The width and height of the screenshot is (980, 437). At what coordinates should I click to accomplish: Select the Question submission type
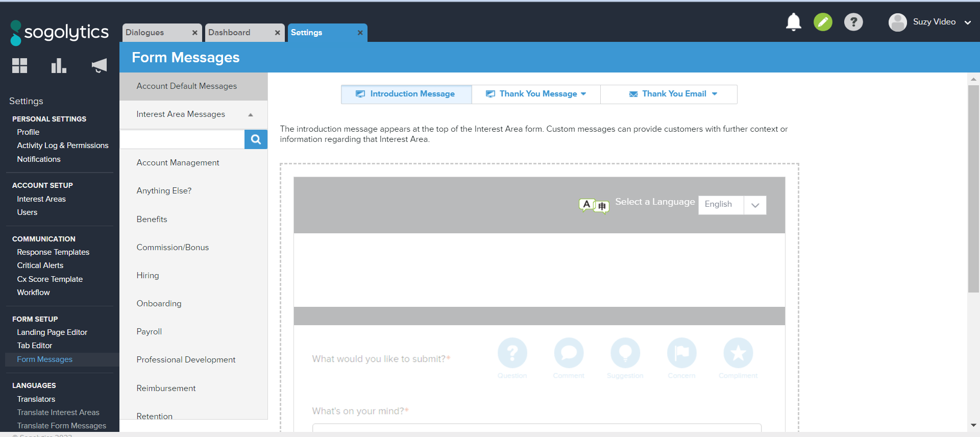[512, 353]
